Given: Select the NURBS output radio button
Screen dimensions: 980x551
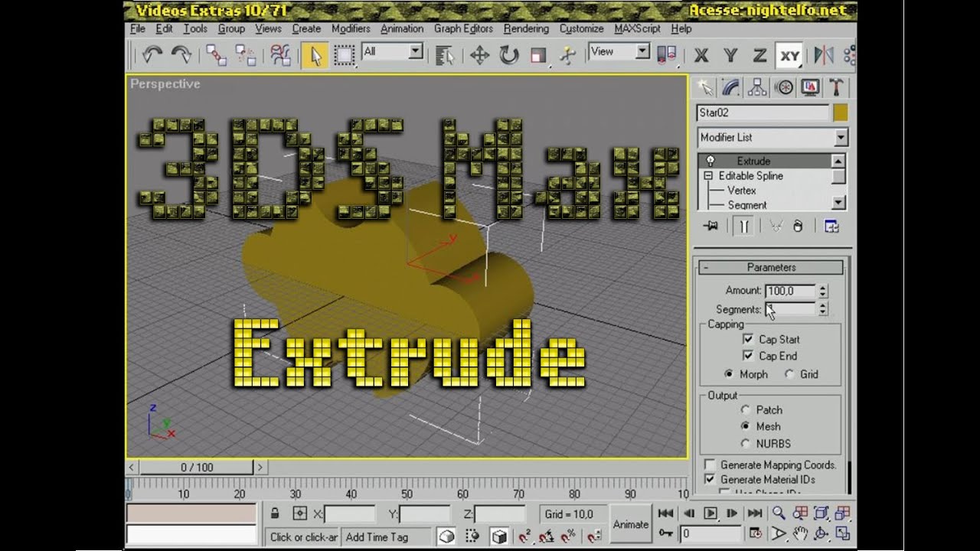Looking at the screenshot, I should click(745, 443).
